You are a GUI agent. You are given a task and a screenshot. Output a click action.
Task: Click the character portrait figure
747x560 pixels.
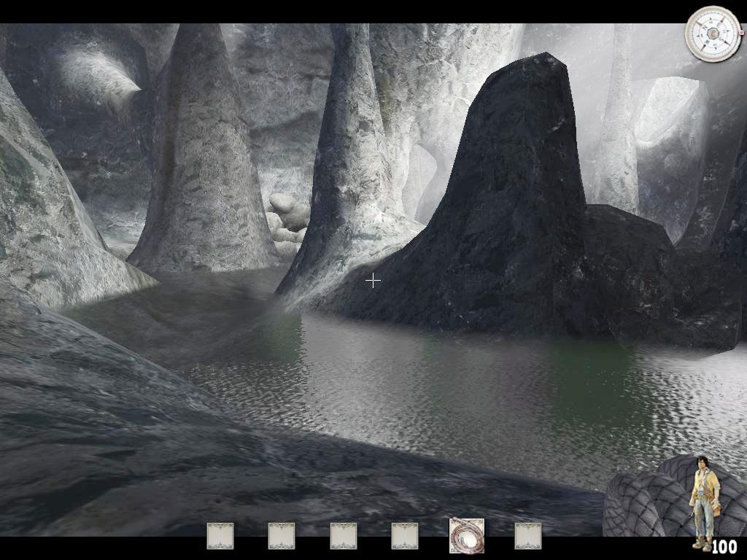coord(705,503)
